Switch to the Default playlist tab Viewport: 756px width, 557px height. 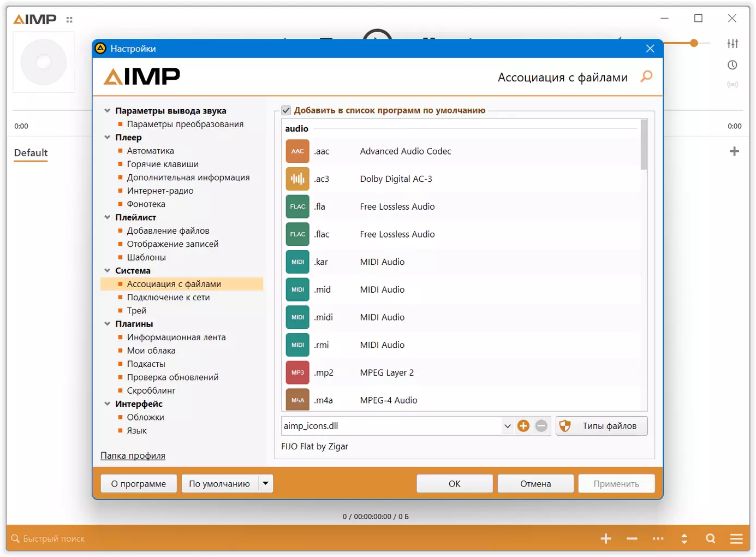point(31,153)
